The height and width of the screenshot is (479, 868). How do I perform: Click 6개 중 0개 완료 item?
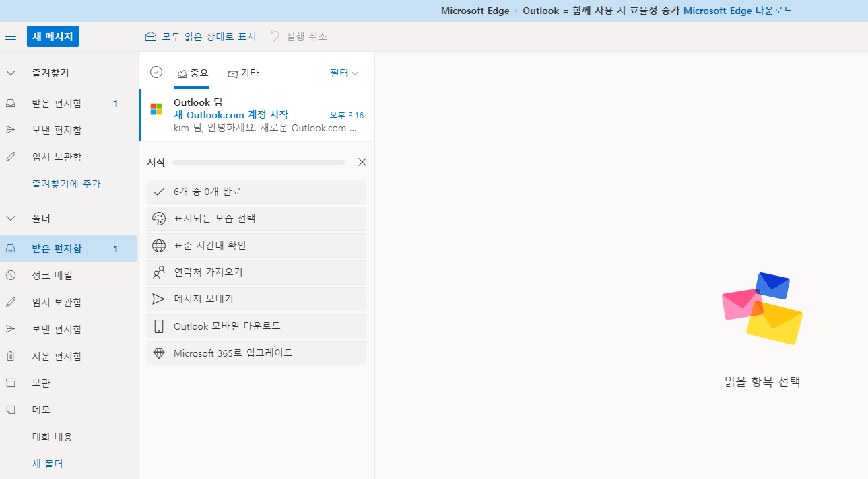[257, 192]
